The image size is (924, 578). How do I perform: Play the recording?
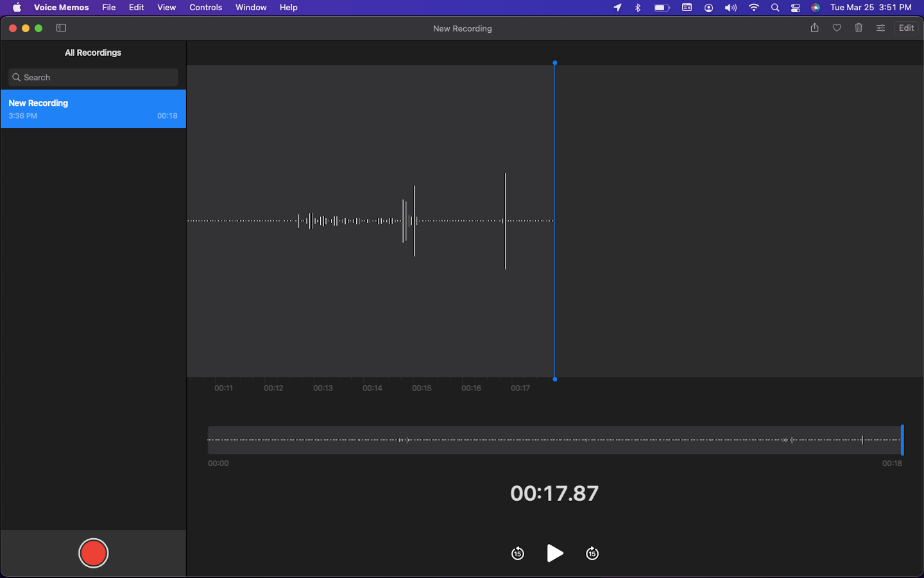555,553
